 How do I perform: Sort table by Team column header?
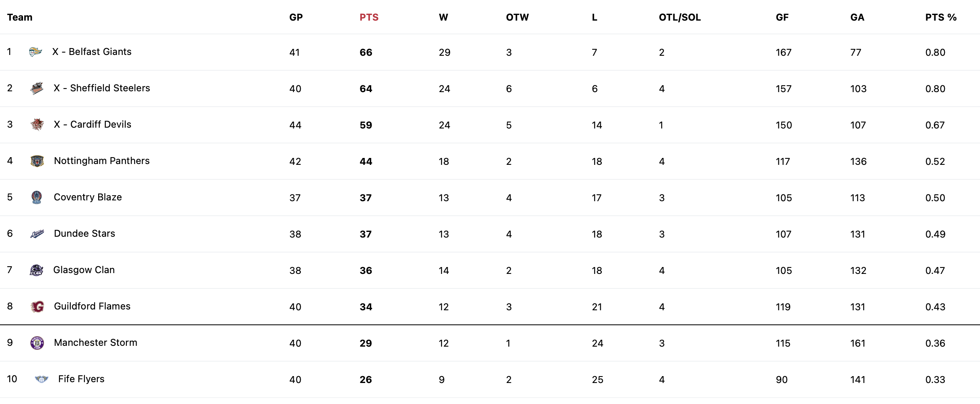click(x=20, y=17)
